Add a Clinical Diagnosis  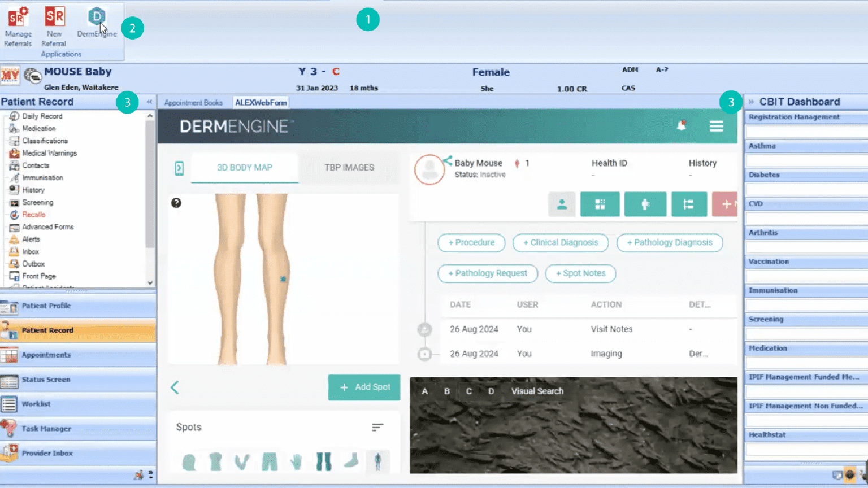(x=560, y=242)
